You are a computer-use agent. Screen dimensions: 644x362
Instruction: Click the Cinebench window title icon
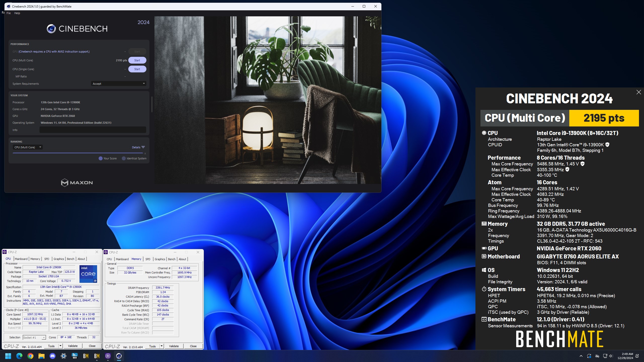pyautogui.click(x=8, y=6)
